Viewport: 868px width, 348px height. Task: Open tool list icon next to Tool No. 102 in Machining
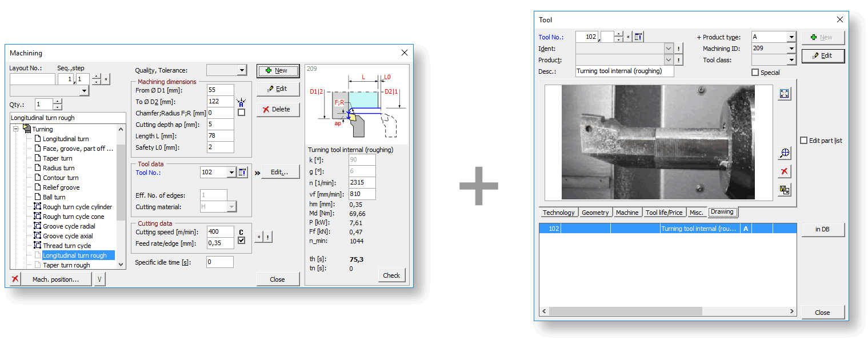(243, 173)
